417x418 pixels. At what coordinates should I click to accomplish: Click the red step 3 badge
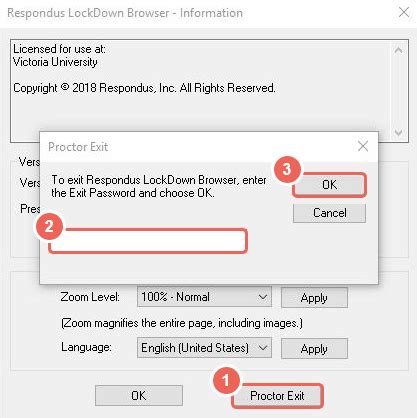pos(287,169)
